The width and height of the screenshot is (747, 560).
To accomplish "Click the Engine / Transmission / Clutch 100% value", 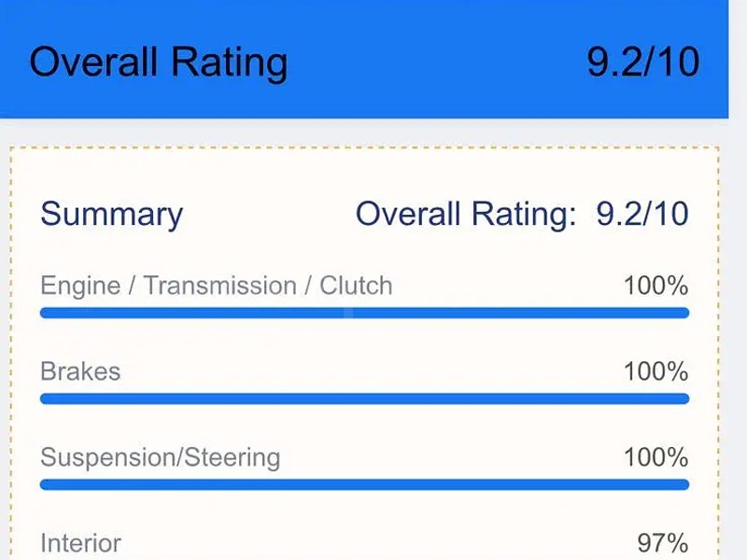I will coord(655,286).
